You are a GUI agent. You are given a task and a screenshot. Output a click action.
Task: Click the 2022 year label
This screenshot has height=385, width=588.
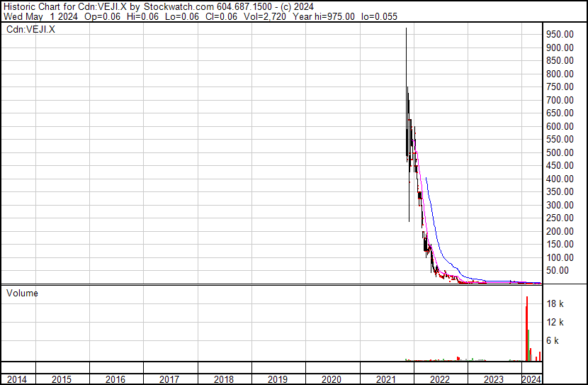(439, 379)
